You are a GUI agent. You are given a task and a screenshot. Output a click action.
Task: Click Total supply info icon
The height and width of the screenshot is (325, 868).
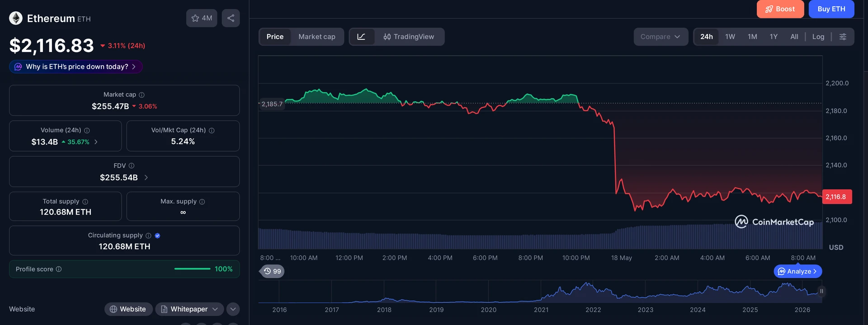tap(85, 201)
